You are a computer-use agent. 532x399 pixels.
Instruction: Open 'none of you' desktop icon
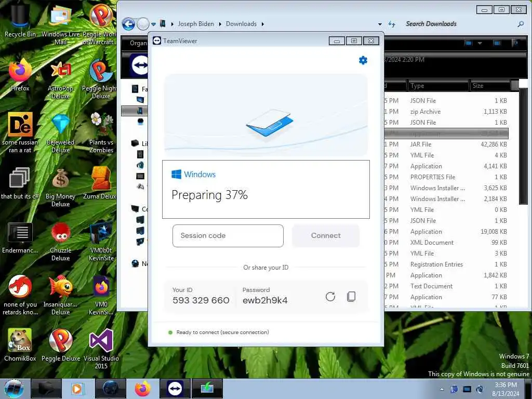coord(20,295)
